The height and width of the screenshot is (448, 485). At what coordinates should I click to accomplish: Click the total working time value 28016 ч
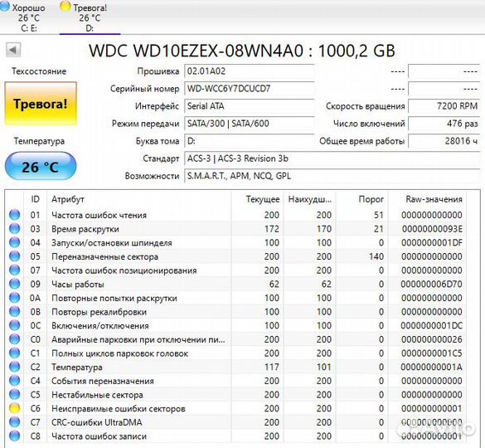444,141
